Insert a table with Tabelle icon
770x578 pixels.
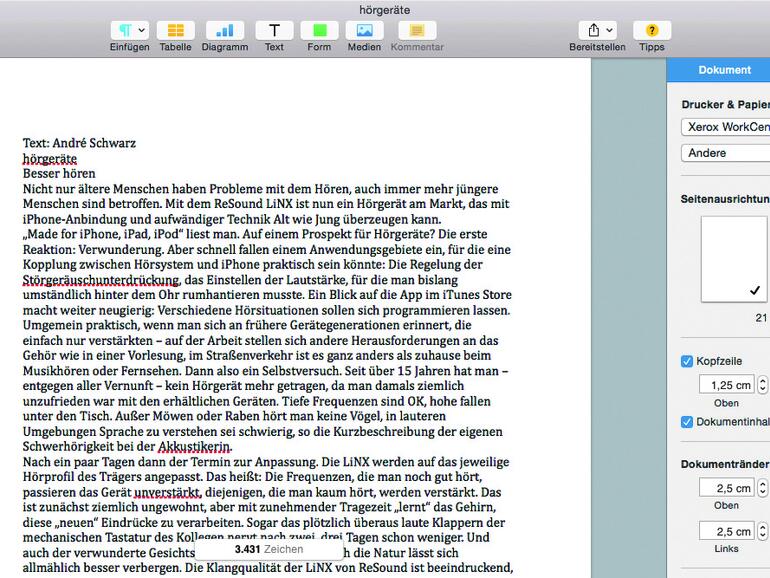(175, 30)
